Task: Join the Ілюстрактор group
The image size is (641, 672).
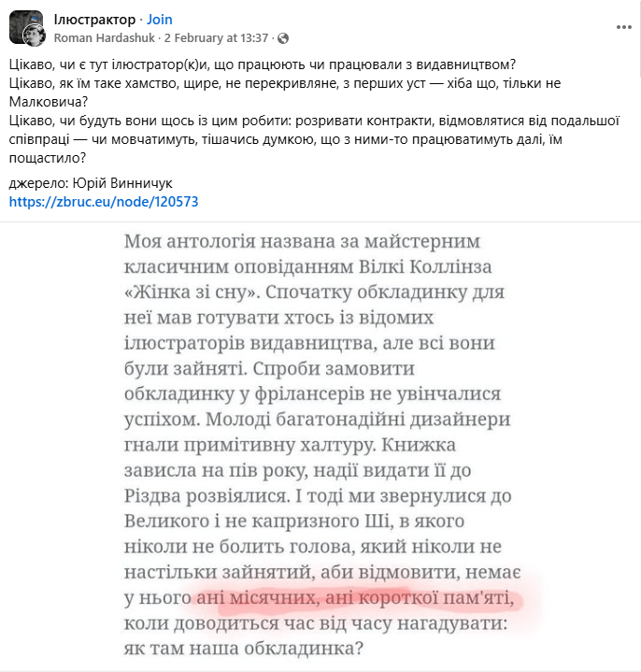Action: tap(160, 19)
